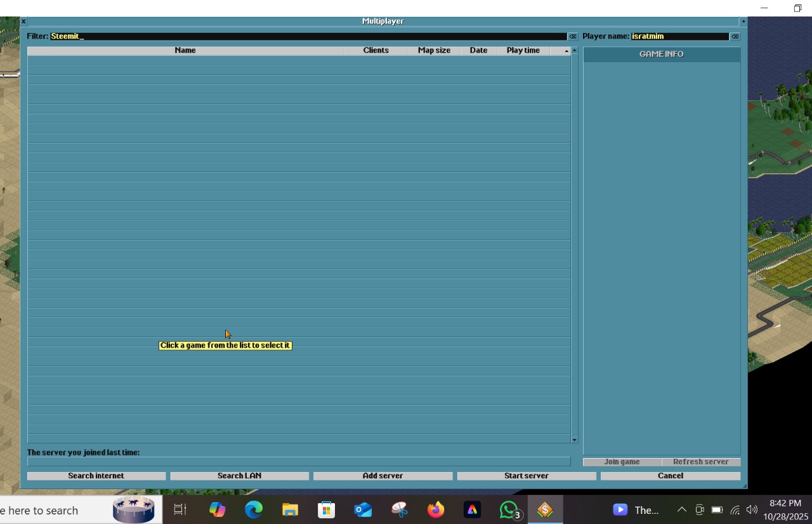Focus the Filter input containing Steemit
This screenshot has height=524, width=812.
point(308,37)
